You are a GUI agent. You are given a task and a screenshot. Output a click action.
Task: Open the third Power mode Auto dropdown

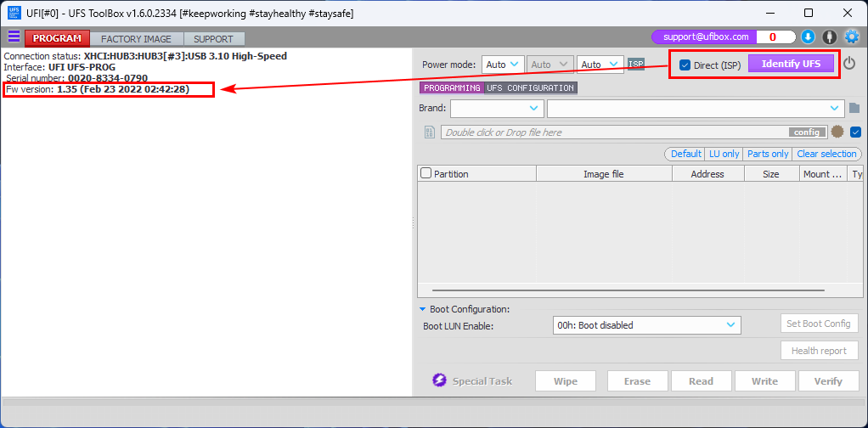600,65
